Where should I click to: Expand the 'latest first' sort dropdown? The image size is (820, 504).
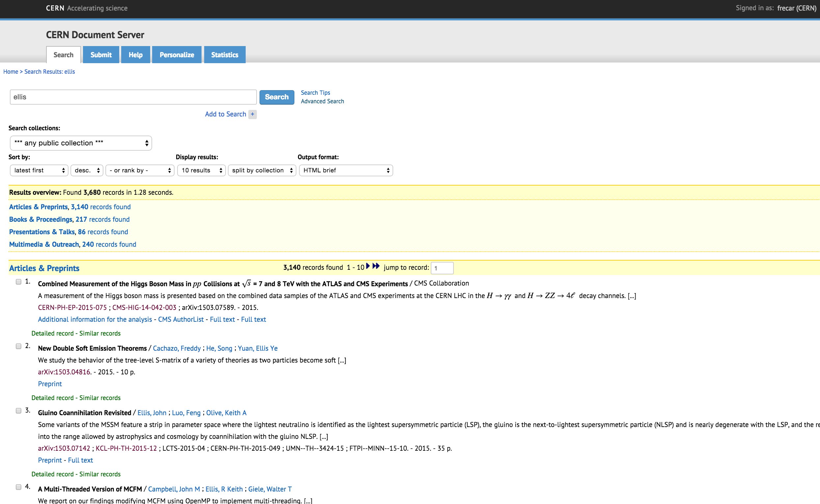pyautogui.click(x=39, y=170)
